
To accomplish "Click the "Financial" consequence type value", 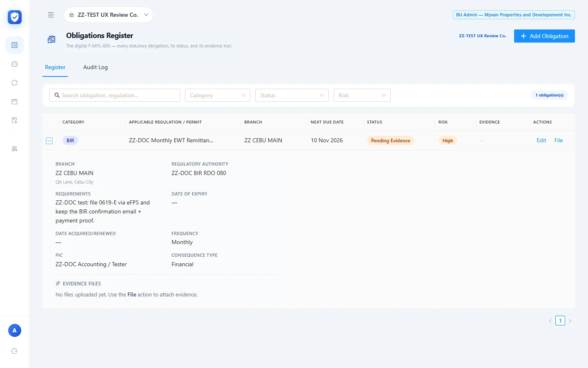I will (x=183, y=264).
